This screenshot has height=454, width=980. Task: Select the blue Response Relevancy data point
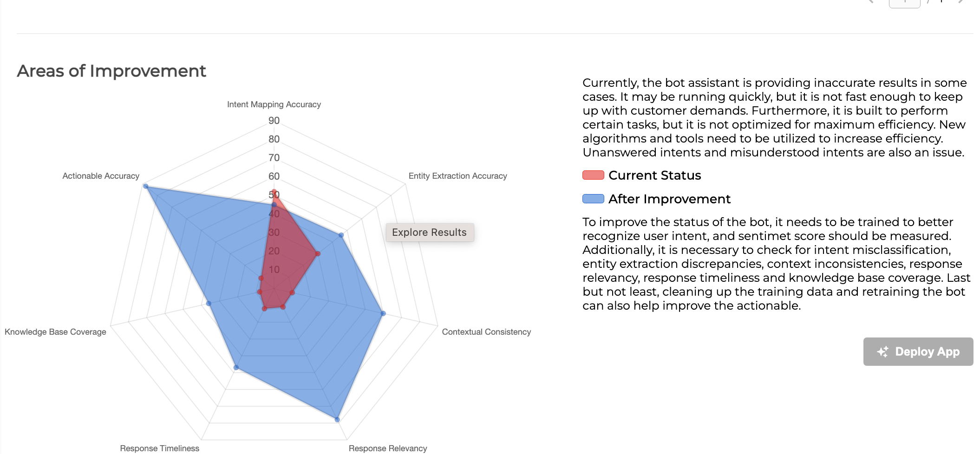click(337, 420)
